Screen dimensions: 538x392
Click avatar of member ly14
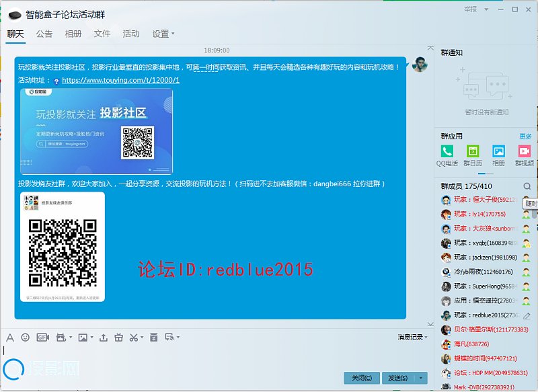click(x=446, y=214)
